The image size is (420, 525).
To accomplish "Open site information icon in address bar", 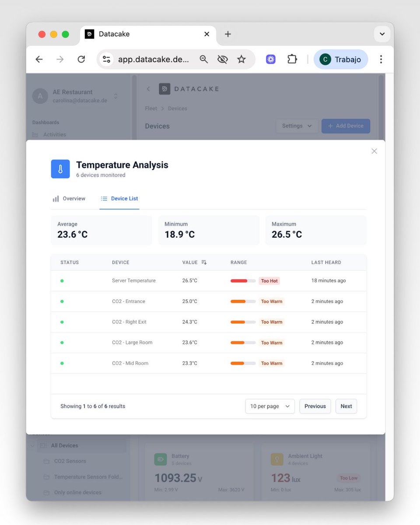I will (x=106, y=59).
